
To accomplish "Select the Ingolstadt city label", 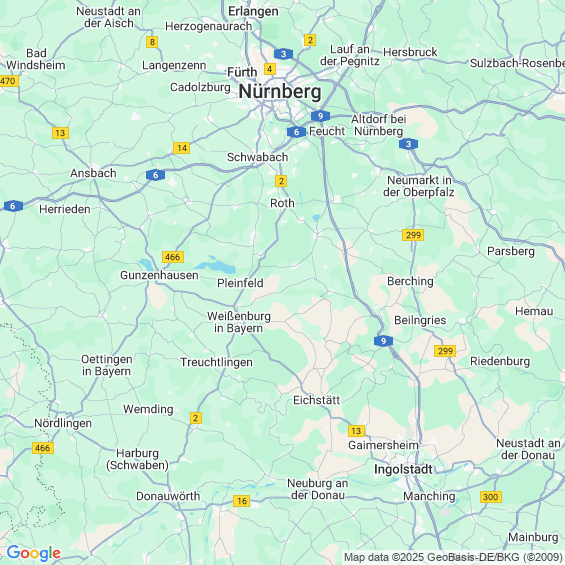I will (x=403, y=469).
